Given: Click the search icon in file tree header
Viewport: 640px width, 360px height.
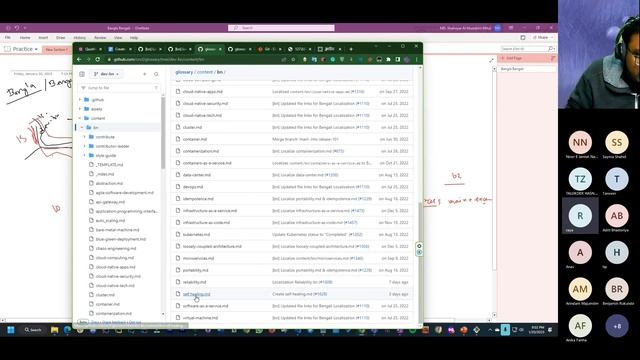Looking at the screenshot, I should pyautogui.click(x=156, y=74).
